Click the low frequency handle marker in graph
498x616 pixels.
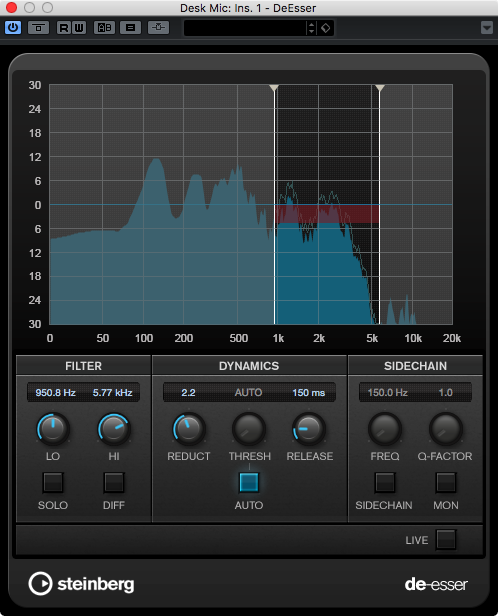(x=274, y=88)
